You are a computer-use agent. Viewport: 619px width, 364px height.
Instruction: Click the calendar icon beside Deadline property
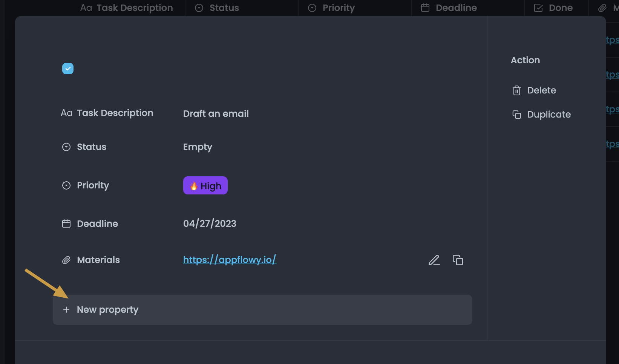[66, 224]
